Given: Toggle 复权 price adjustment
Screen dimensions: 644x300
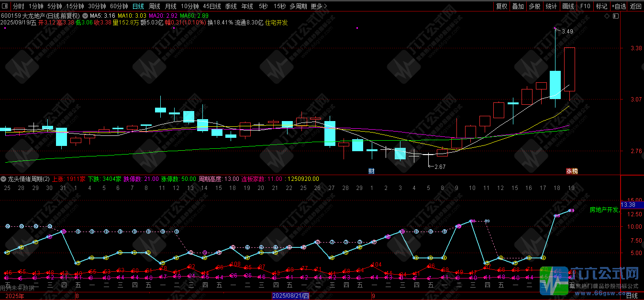Looking at the screenshot, I should coord(501,6).
